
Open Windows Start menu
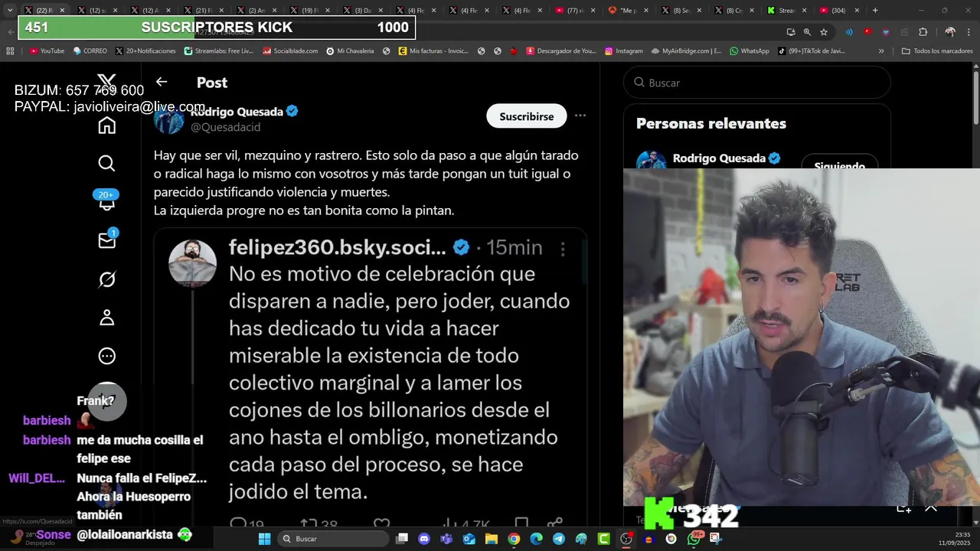(264, 539)
